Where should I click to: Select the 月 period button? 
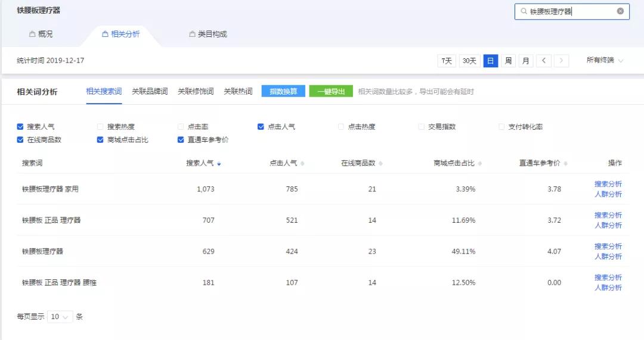pyautogui.click(x=526, y=61)
